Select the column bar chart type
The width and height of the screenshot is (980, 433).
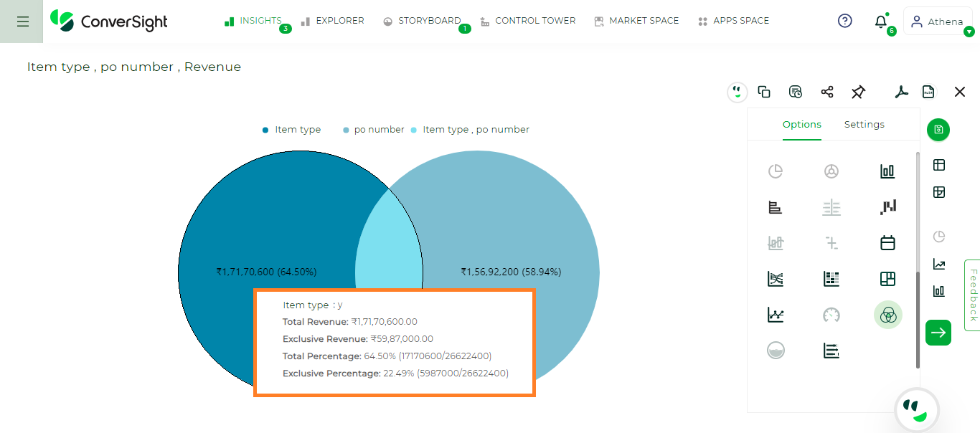[x=887, y=171]
